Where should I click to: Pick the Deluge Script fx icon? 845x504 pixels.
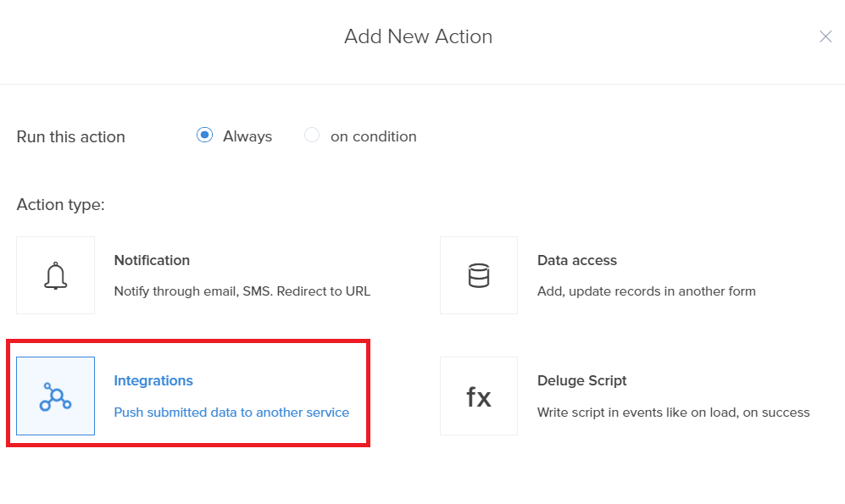(x=479, y=396)
